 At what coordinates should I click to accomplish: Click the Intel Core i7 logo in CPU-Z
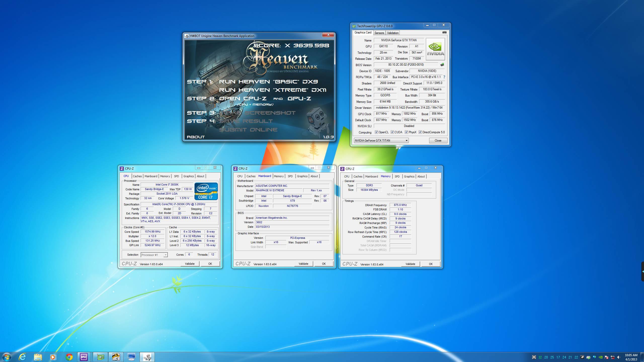click(206, 191)
